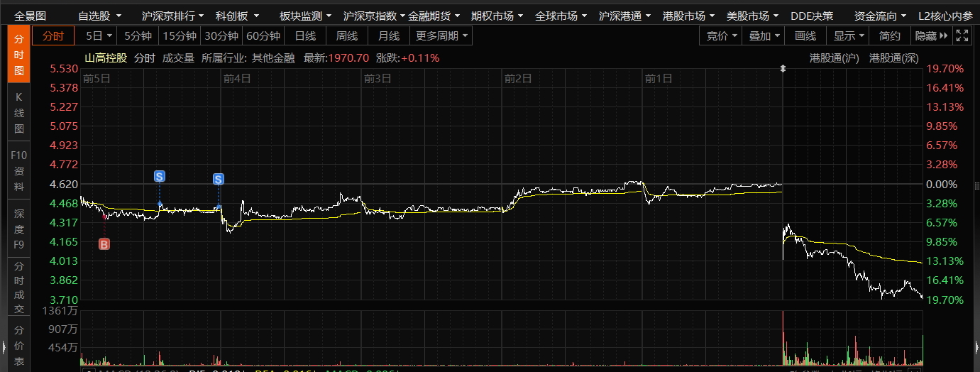Open the 自选股 dropdown menu

pyautogui.click(x=99, y=16)
